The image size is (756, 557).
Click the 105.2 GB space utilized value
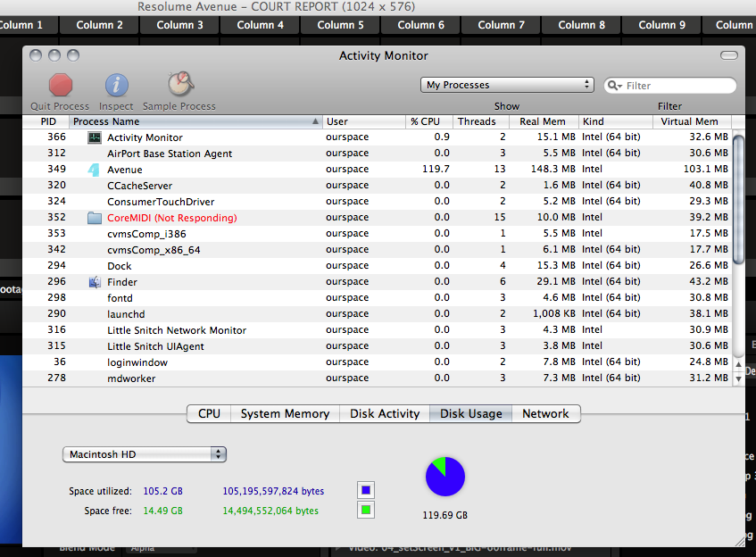pos(163,491)
